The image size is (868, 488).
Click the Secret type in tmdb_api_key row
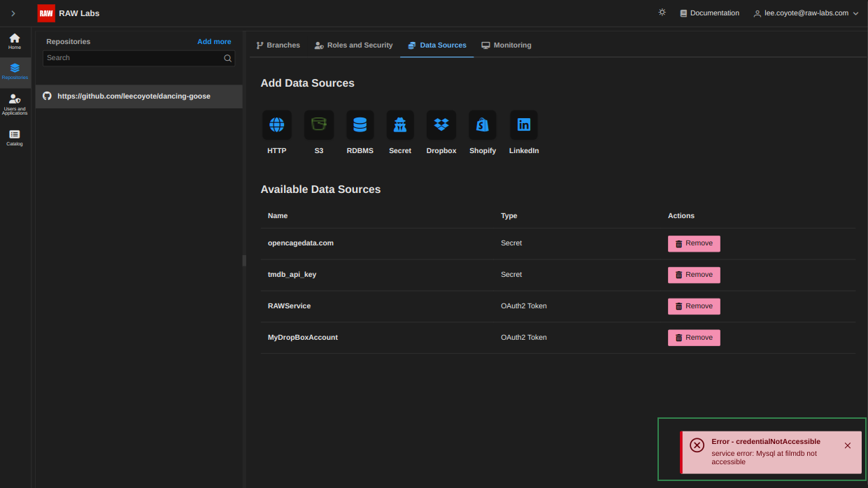[x=511, y=275]
